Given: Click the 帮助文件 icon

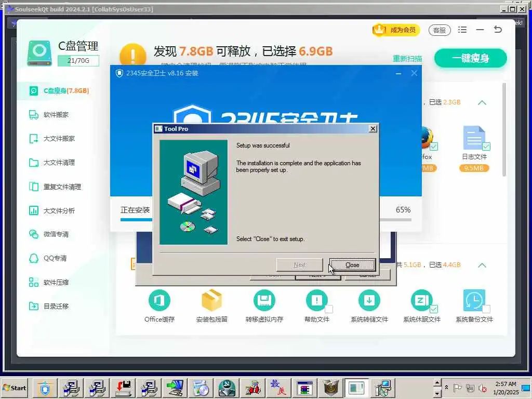Looking at the screenshot, I should coord(316,300).
